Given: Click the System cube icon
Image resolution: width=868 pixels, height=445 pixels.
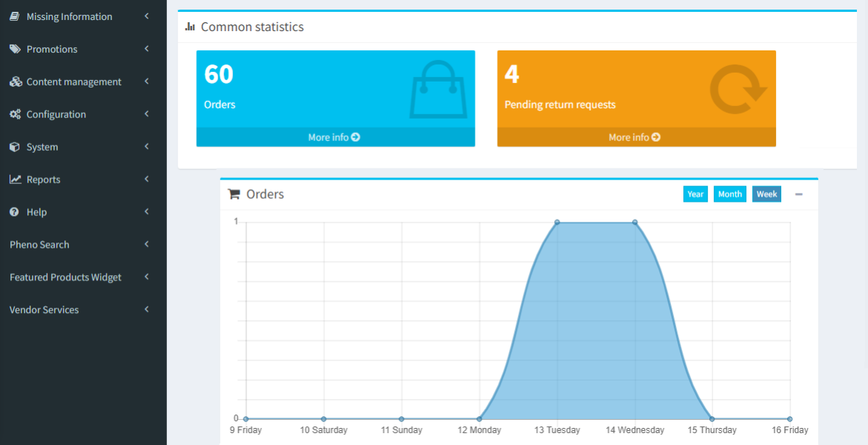Looking at the screenshot, I should tap(15, 147).
